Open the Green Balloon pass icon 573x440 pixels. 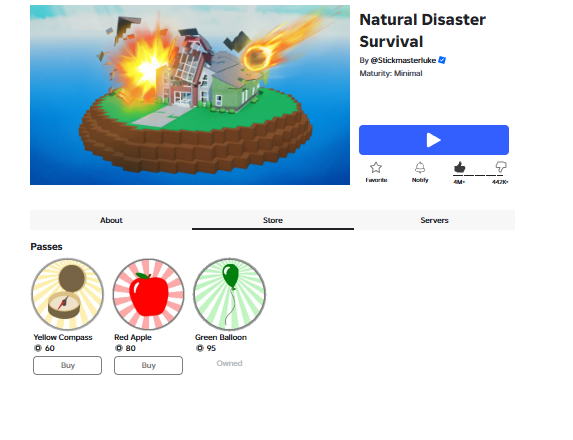pos(229,294)
